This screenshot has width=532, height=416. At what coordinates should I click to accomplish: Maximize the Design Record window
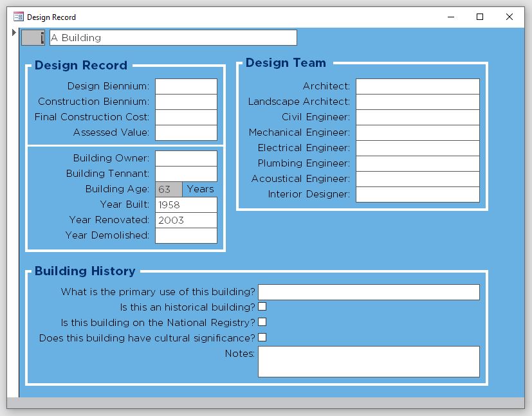[x=479, y=17]
